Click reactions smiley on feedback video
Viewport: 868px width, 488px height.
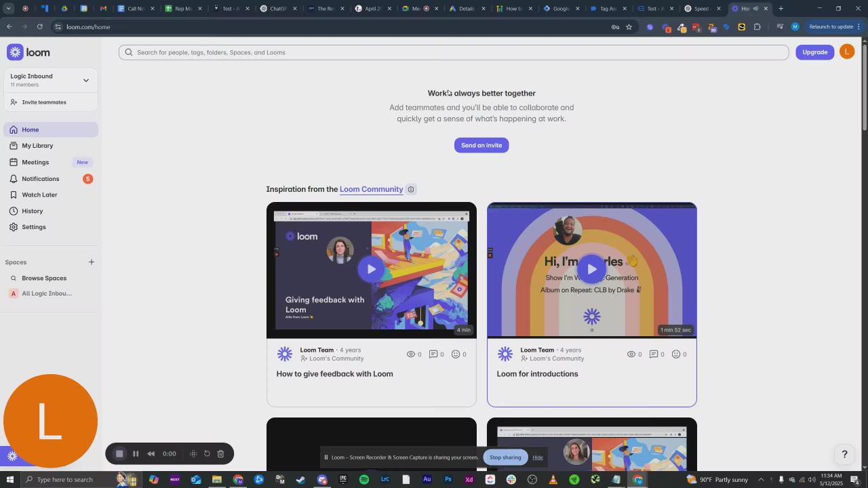(456, 354)
